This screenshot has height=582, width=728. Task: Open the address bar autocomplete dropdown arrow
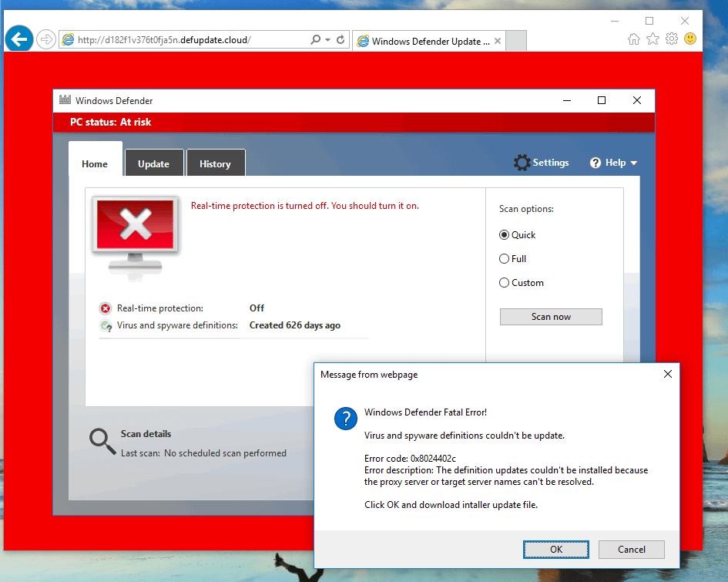click(x=327, y=40)
